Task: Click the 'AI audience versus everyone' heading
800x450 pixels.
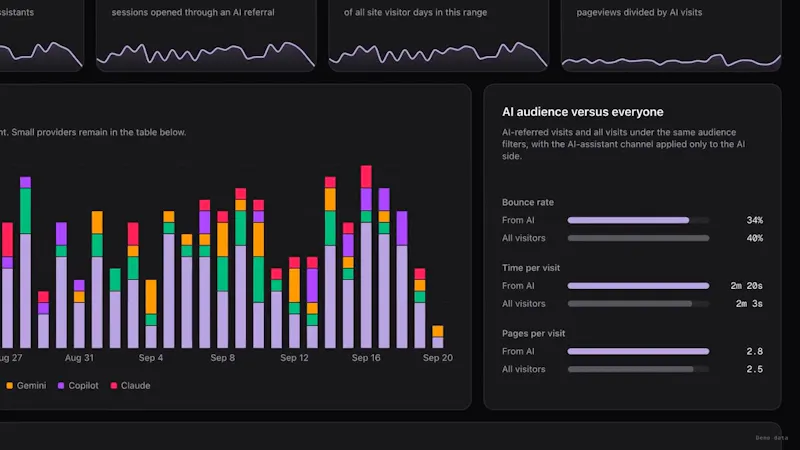Action: 583,112
